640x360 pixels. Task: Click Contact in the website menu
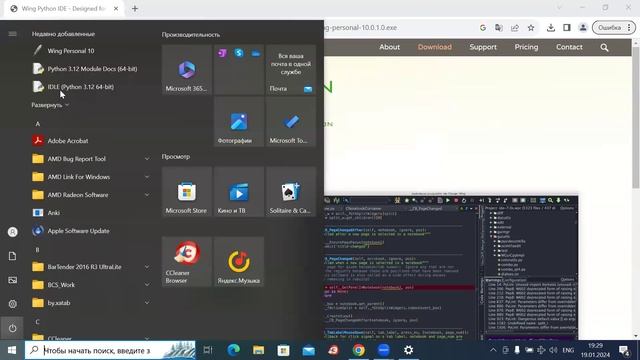click(x=569, y=47)
